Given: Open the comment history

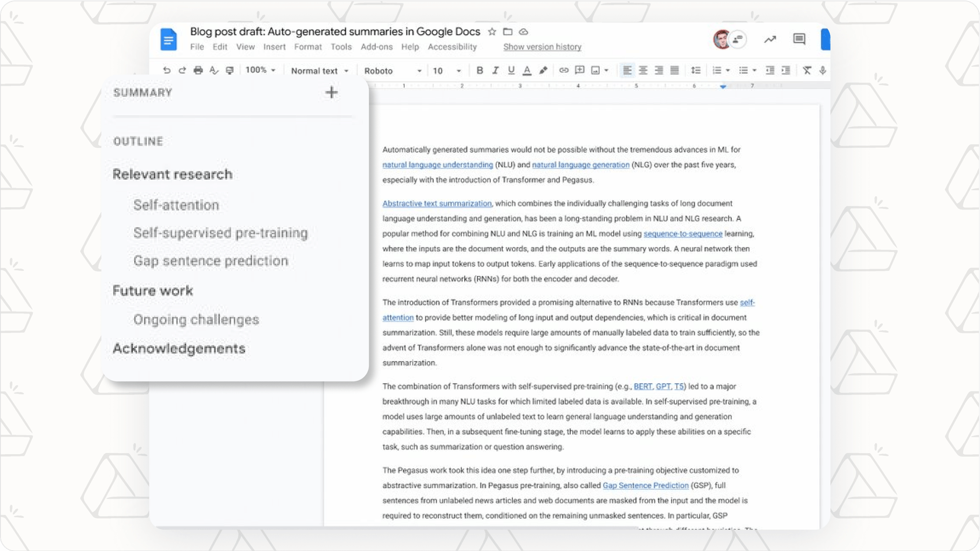Looking at the screenshot, I should [x=799, y=39].
